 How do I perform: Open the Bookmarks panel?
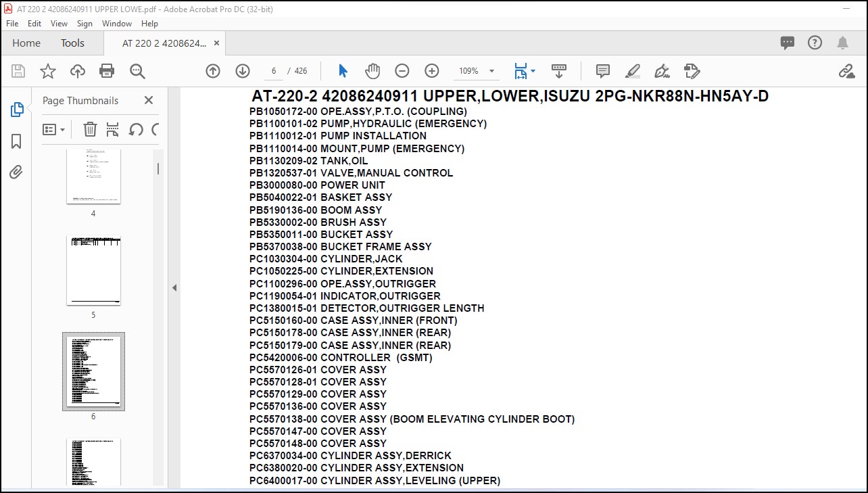coord(16,141)
